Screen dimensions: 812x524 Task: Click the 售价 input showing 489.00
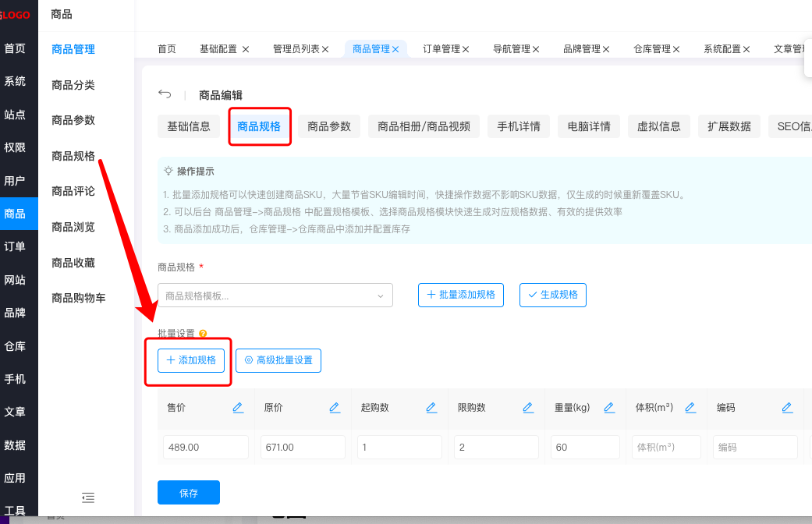click(206, 447)
